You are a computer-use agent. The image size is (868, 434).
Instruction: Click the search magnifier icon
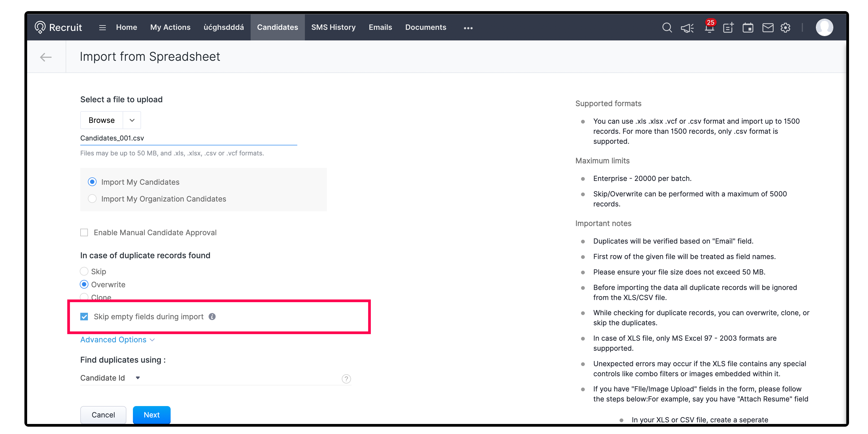pyautogui.click(x=667, y=28)
